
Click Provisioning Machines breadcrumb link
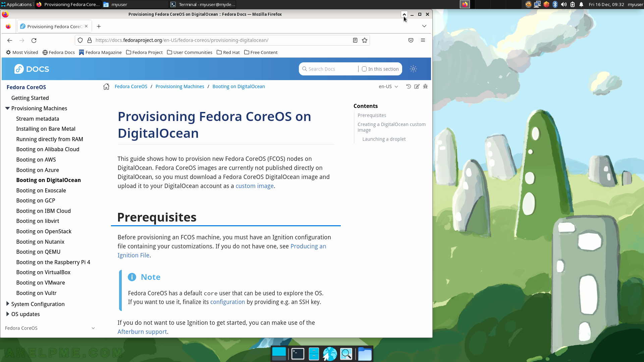[180, 86]
